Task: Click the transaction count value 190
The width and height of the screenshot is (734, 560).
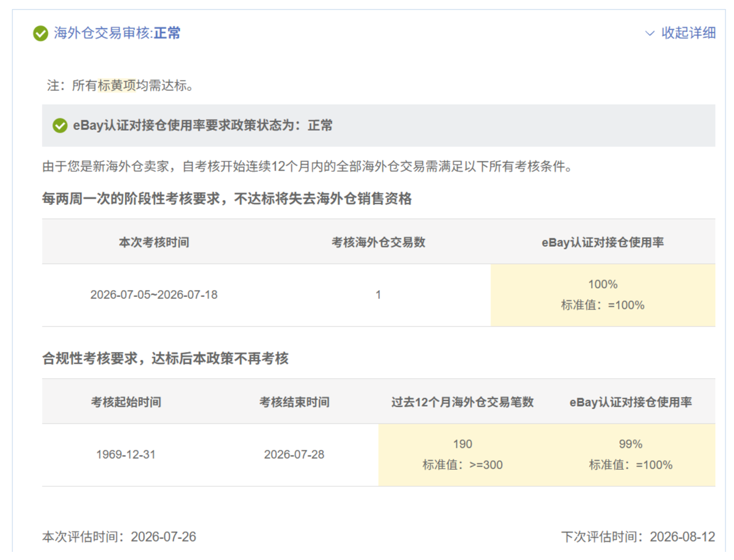Action: click(x=462, y=444)
